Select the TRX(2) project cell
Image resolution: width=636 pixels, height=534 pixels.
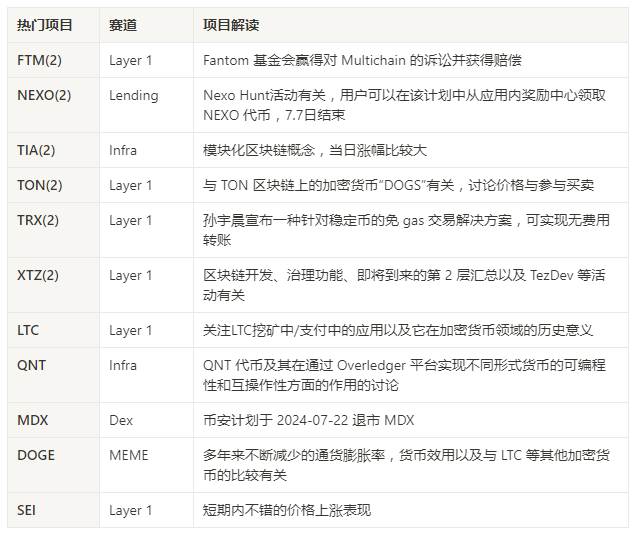pos(39,220)
